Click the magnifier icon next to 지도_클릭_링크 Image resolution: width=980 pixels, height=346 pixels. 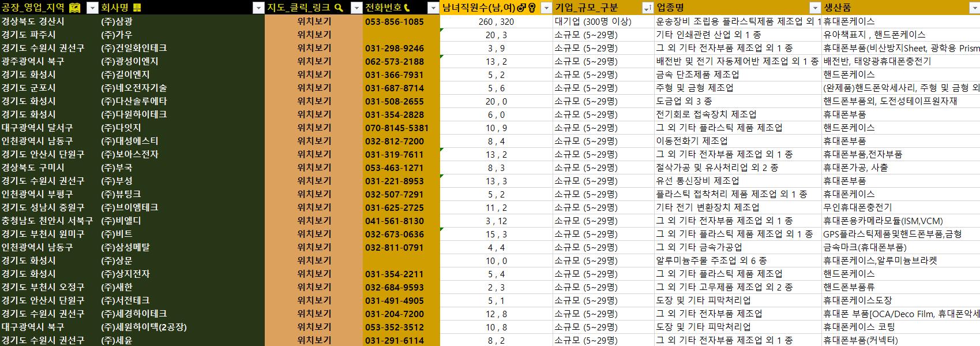339,8
